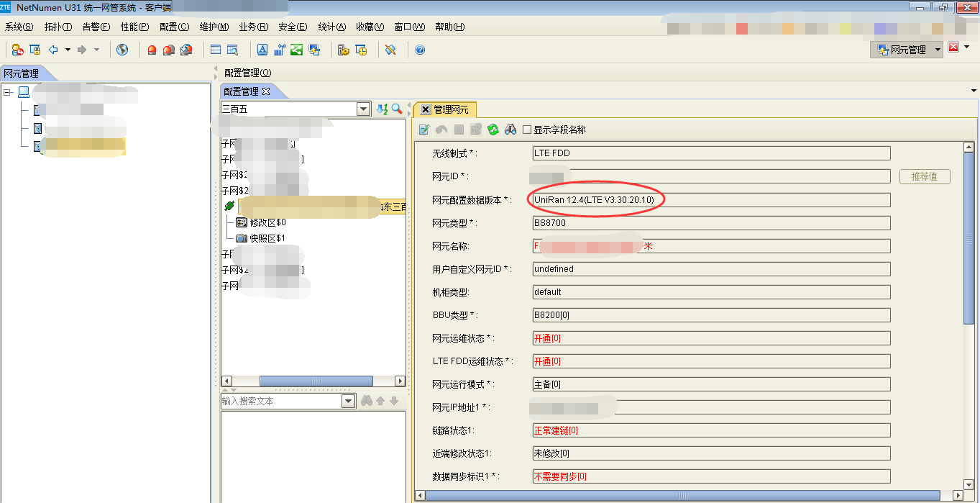980x503 pixels.
Task: Close the 管理网元 tab with its X icon
Action: (x=426, y=109)
